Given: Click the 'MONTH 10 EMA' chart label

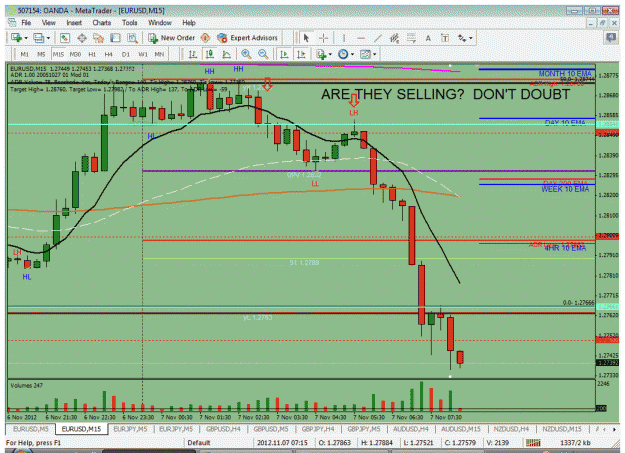Looking at the screenshot, I should (x=565, y=74).
